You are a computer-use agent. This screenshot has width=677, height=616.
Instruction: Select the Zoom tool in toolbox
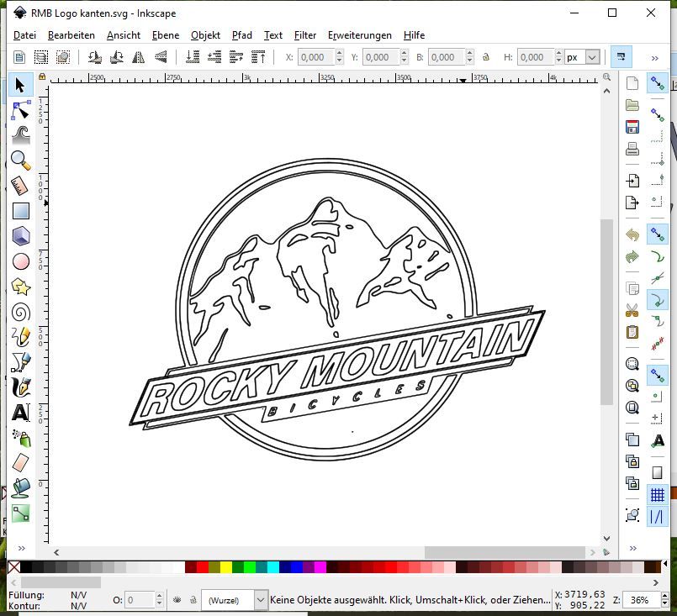coord(21,160)
